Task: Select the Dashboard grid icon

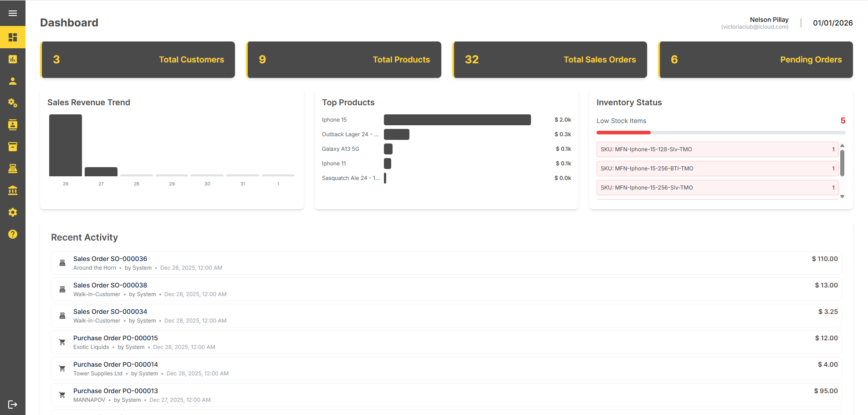Action: point(13,37)
